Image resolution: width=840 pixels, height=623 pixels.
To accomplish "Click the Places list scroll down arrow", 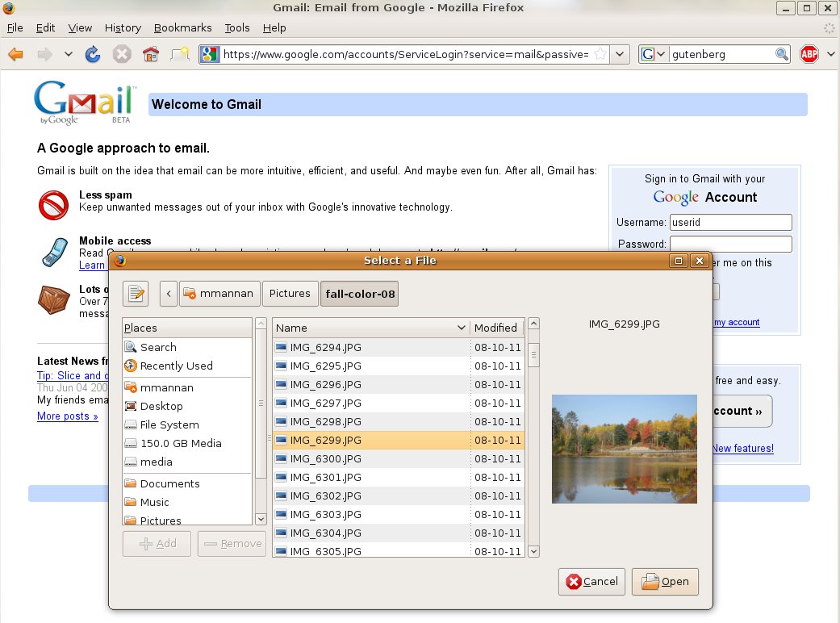I will (261, 519).
